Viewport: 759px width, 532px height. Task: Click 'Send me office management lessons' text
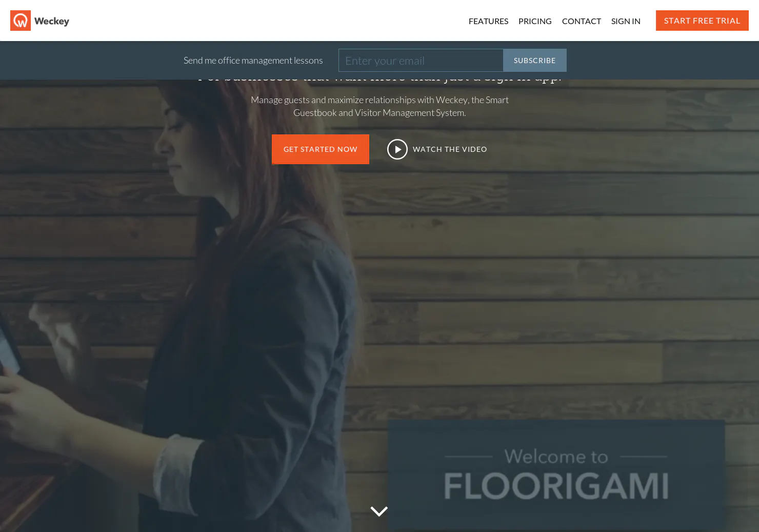[253, 61]
